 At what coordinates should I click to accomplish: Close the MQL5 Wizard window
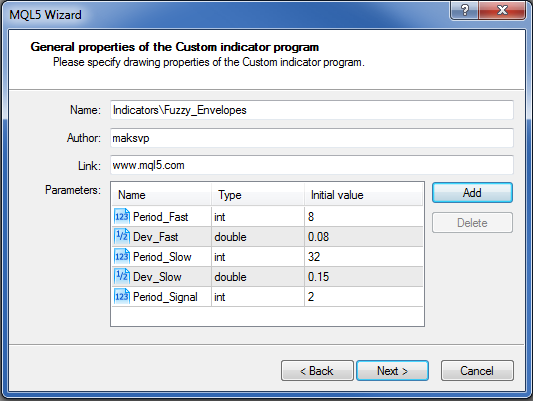coord(502,10)
